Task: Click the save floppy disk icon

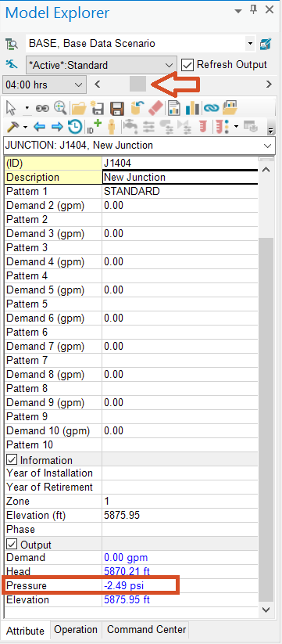Action: [117, 109]
